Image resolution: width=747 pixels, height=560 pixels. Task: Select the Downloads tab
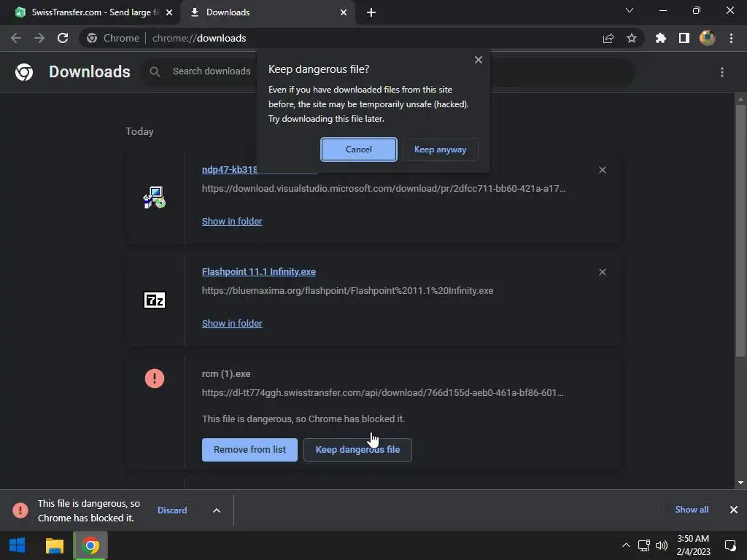click(x=268, y=12)
